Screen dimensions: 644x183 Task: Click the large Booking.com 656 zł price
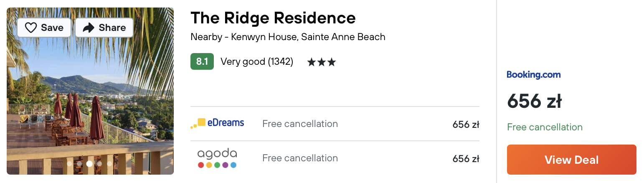coord(534,102)
